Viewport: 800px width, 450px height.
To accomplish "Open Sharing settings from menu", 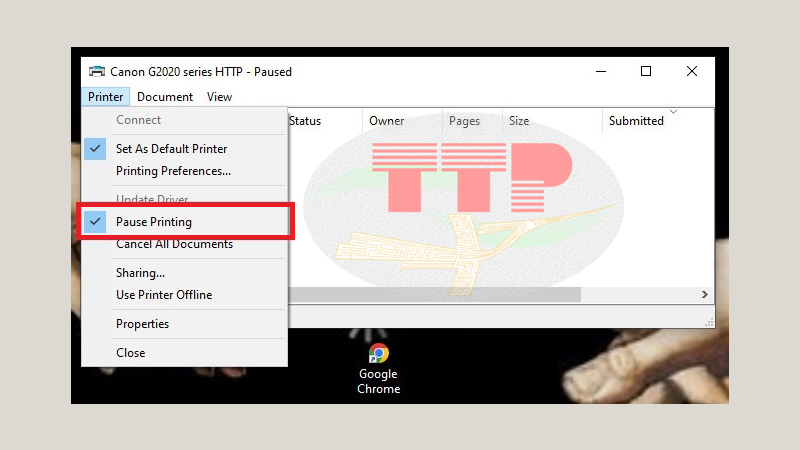I will click(x=140, y=273).
